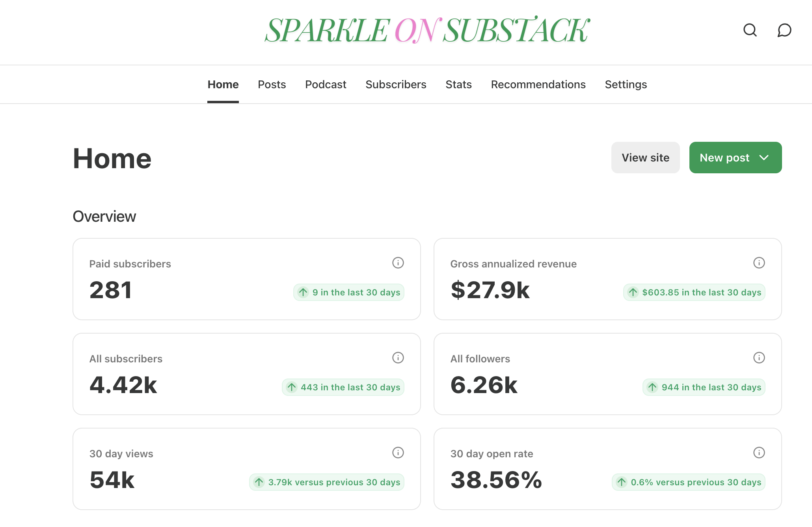The image size is (812, 527).
Task: Click 30 day views info icon
Action: point(398,453)
